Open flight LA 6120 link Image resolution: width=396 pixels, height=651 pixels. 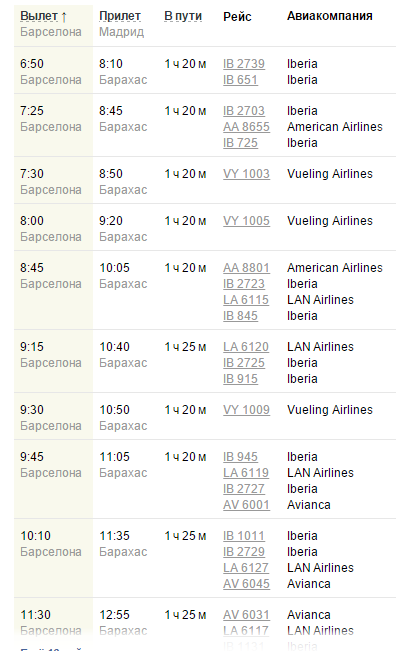click(246, 347)
